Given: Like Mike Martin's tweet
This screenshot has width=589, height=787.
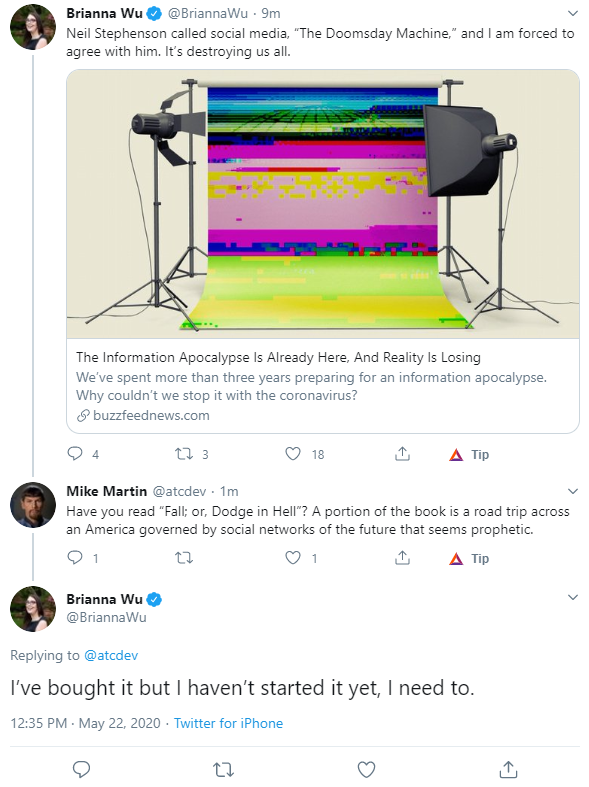Looking at the screenshot, I should 293,558.
